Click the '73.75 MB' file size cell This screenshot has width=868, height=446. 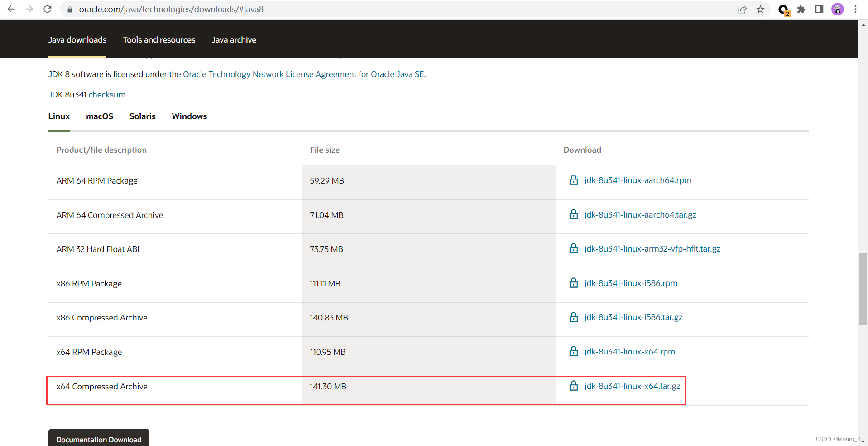pyautogui.click(x=428, y=251)
